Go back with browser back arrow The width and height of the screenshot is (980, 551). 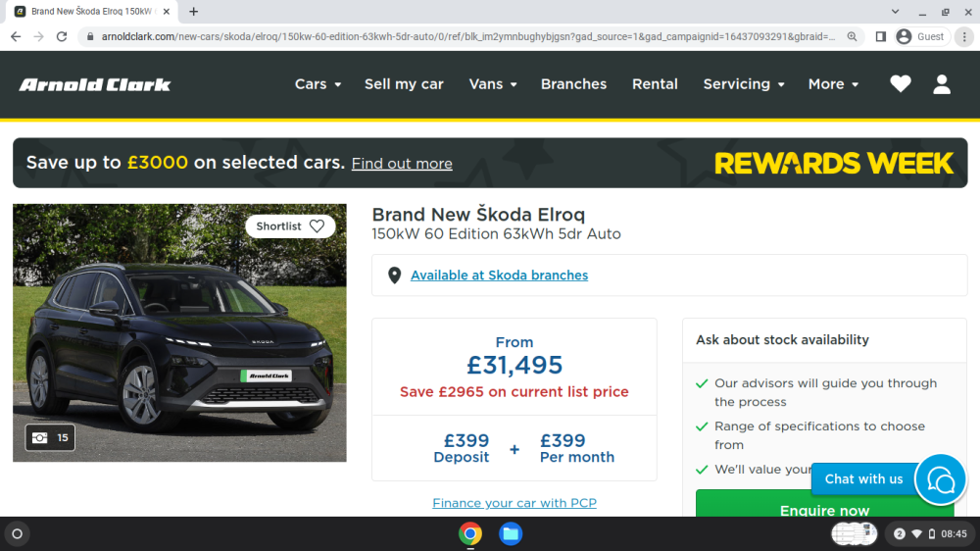pyautogui.click(x=16, y=37)
